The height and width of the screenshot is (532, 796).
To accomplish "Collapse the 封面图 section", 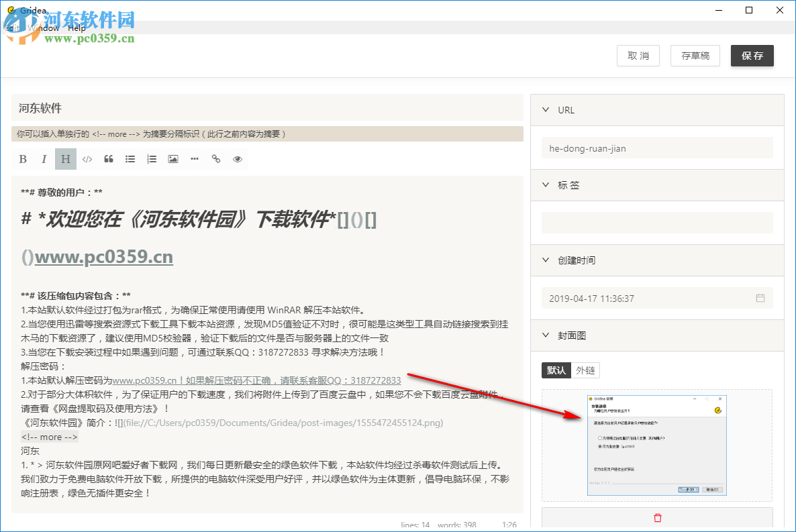I will coord(546,335).
